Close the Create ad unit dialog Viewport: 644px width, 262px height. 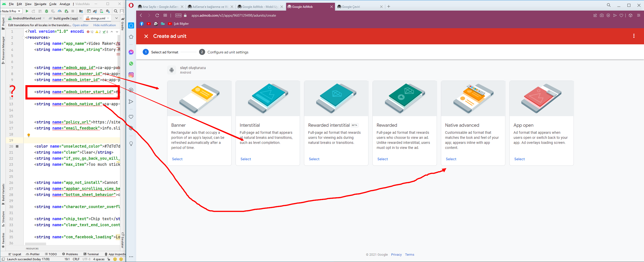click(146, 36)
